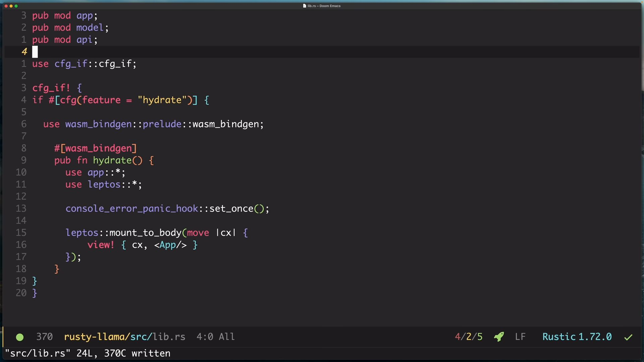Click the 4:0 cursor position indicator
Viewport: 644px width, 362px height.
[205, 337]
